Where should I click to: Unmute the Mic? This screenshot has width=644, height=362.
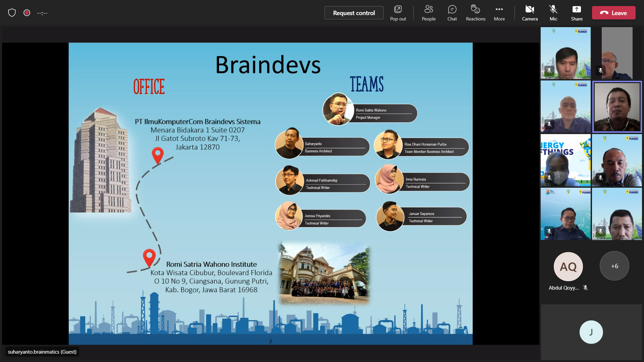(x=553, y=13)
